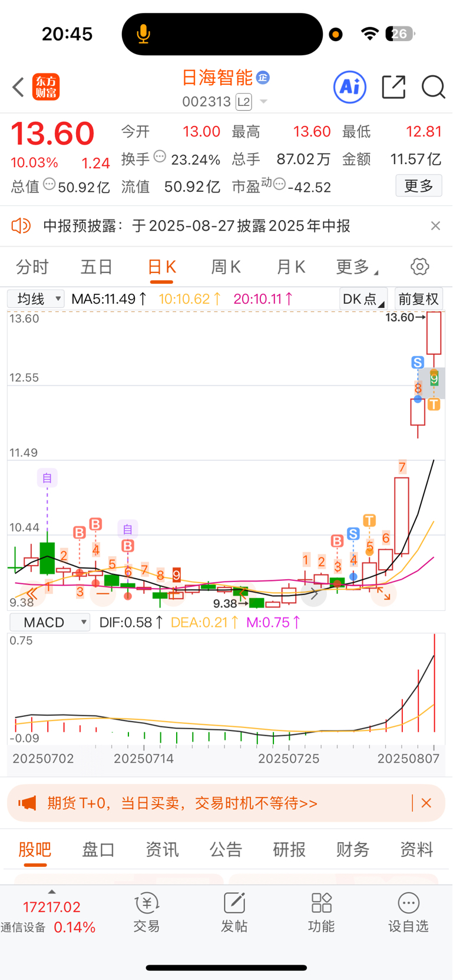Open chart settings gear icon
Image resolution: width=453 pixels, height=980 pixels.
420,267
